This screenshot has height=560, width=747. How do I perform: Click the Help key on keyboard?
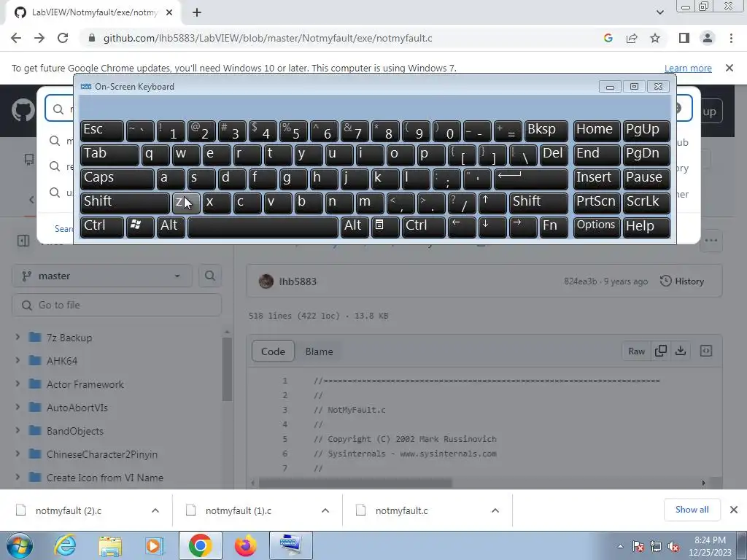pyautogui.click(x=646, y=227)
